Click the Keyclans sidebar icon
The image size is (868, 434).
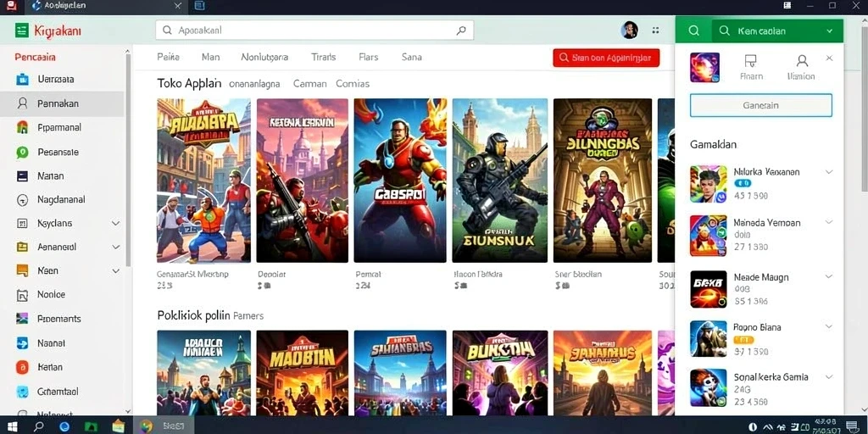click(x=22, y=224)
